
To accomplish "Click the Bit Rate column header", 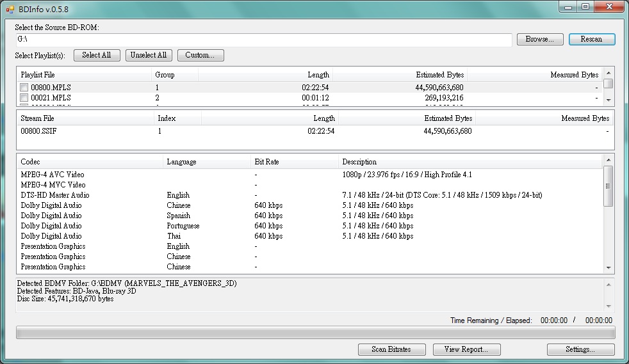I will click(295, 162).
